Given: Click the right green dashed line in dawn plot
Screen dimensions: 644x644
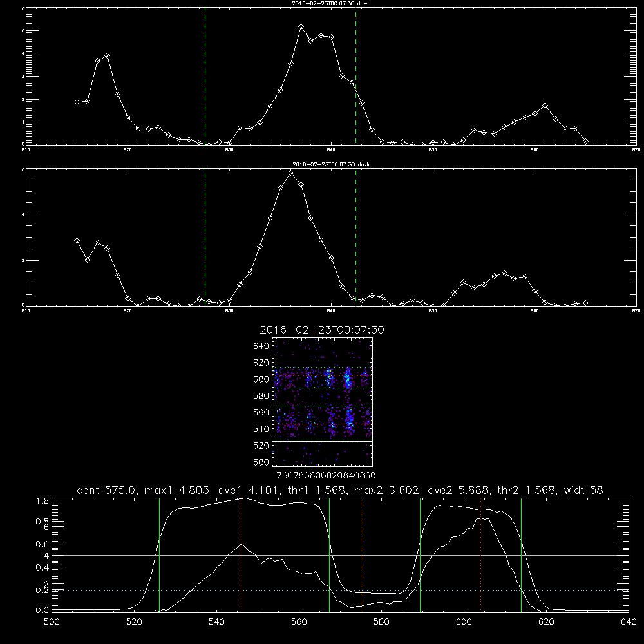Looking at the screenshot, I should pyautogui.click(x=355, y=76).
